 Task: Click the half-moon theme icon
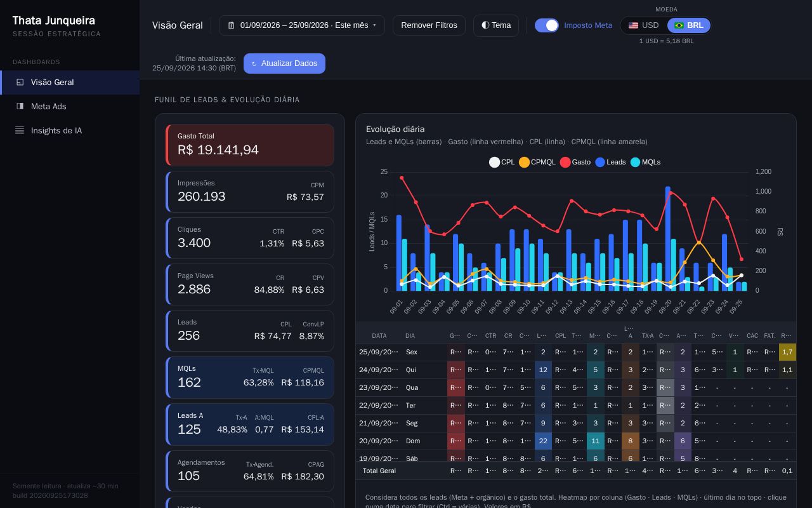pyautogui.click(x=485, y=25)
